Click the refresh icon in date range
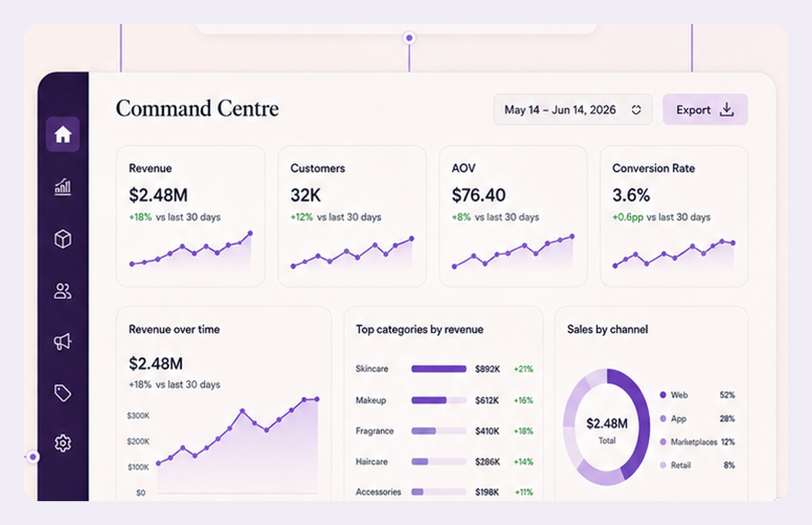Screen dimensions: 812x525 point(636,110)
